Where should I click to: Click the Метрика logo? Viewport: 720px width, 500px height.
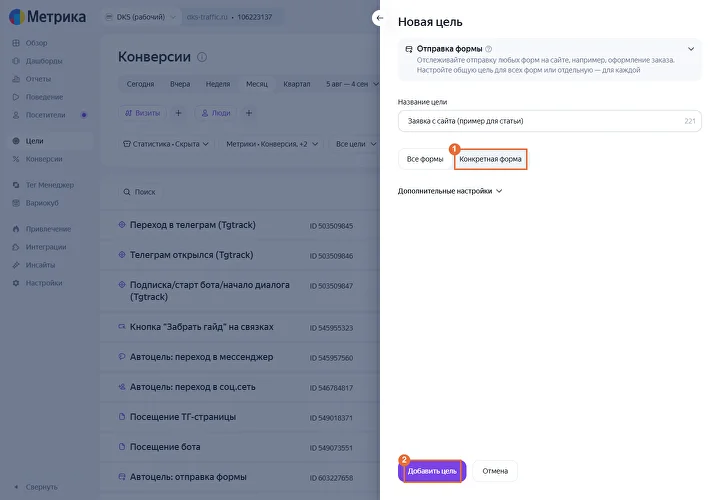tap(48, 17)
